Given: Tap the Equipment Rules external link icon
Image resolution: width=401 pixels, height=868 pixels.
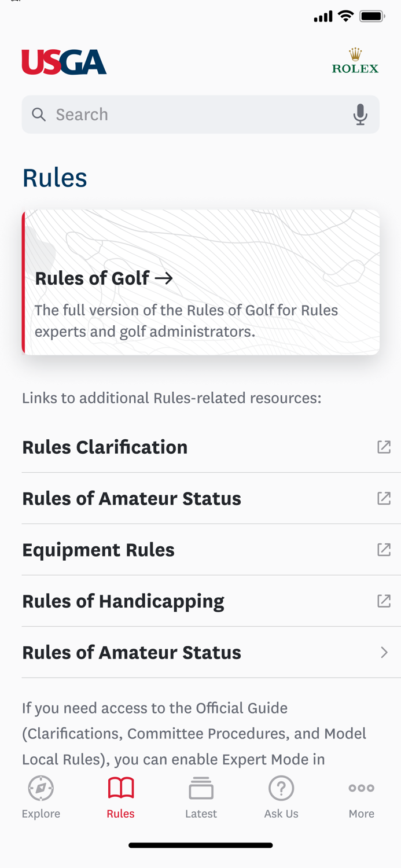Looking at the screenshot, I should coord(384,549).
